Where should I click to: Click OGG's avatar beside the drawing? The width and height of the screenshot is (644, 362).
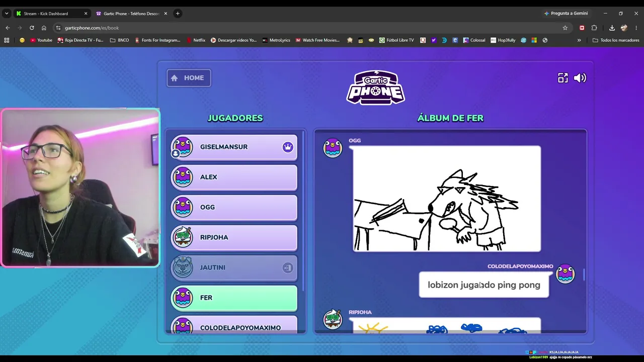point(333,148)
